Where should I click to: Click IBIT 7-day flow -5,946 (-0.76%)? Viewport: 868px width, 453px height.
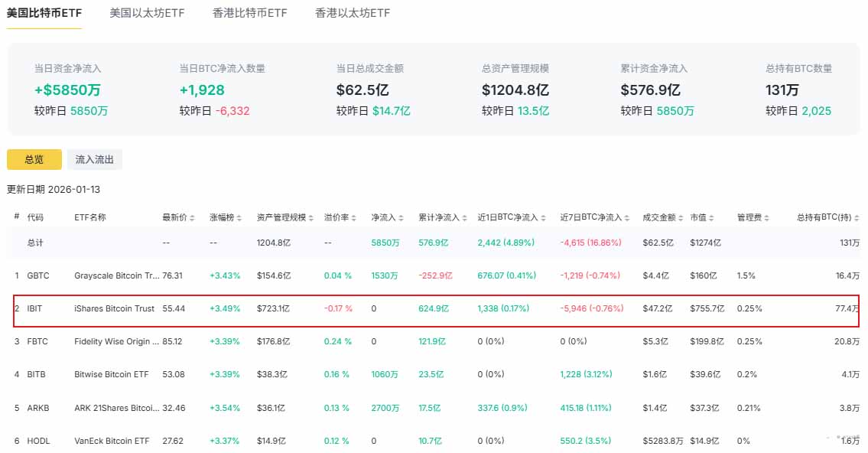[x=592, y=308]
